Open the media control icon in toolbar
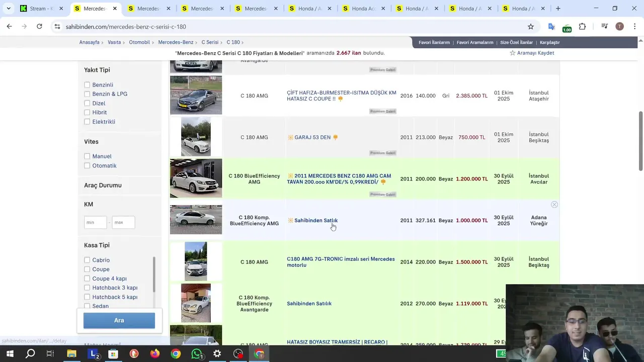Screen dimensions: 644x362 tap(605, 27)
